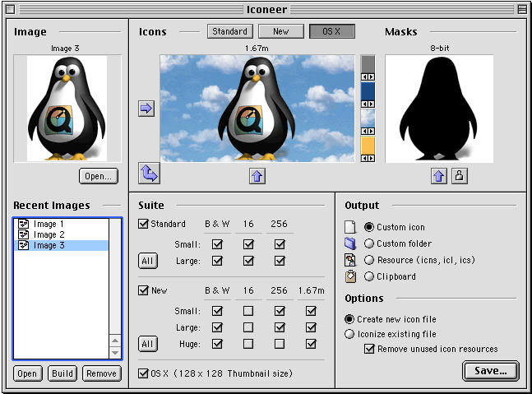This screenshot has height=394, width=532.
Task: Click the Image 1 list icon
Action: coord(23,224)
